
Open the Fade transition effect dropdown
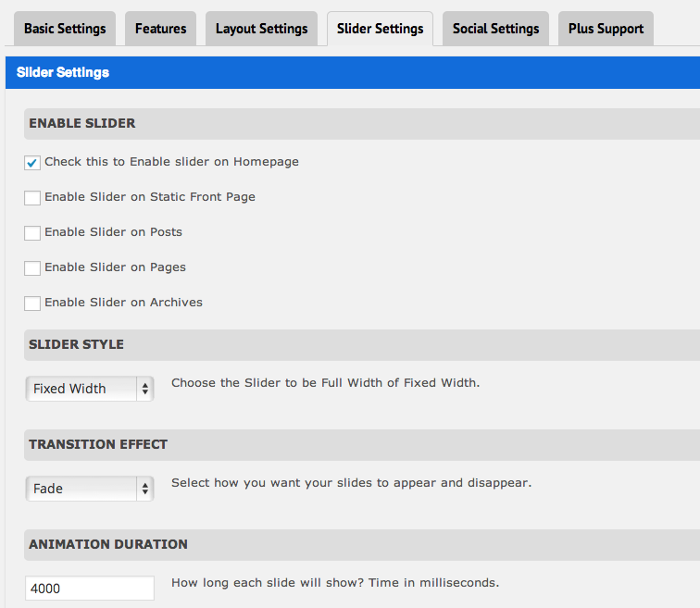click(90, 489)
